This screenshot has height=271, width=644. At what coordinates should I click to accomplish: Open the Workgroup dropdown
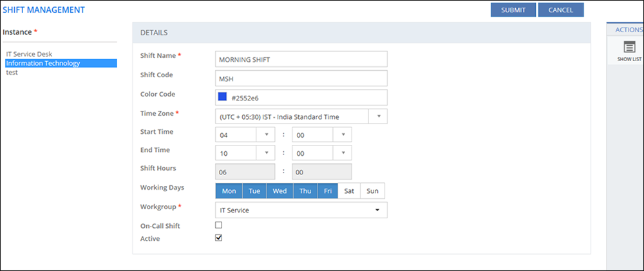click(x=376, y=210)
